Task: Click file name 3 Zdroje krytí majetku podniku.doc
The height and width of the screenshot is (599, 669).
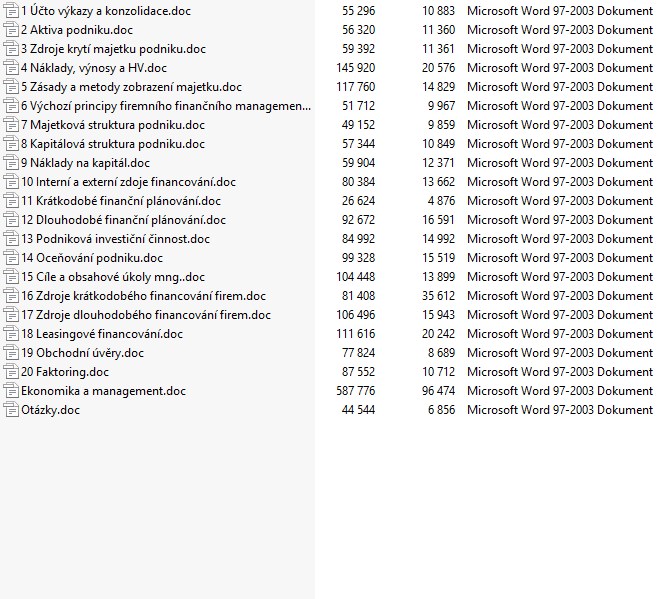Action: point(113,49)
